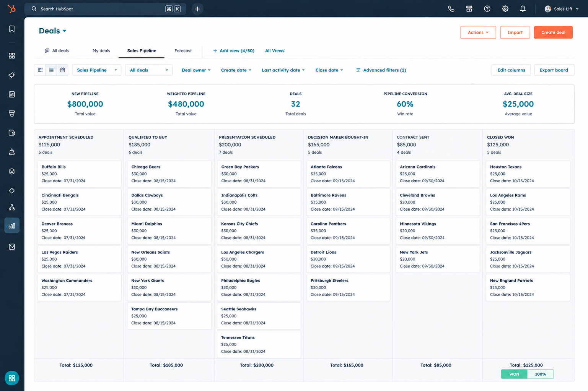Open the Tampa Bay Buccaneers deal
Screen dimensions: 588x391
coord(169,316)
